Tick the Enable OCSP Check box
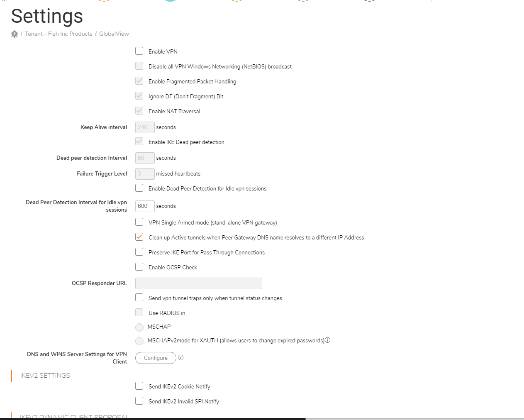 [139, 267]
